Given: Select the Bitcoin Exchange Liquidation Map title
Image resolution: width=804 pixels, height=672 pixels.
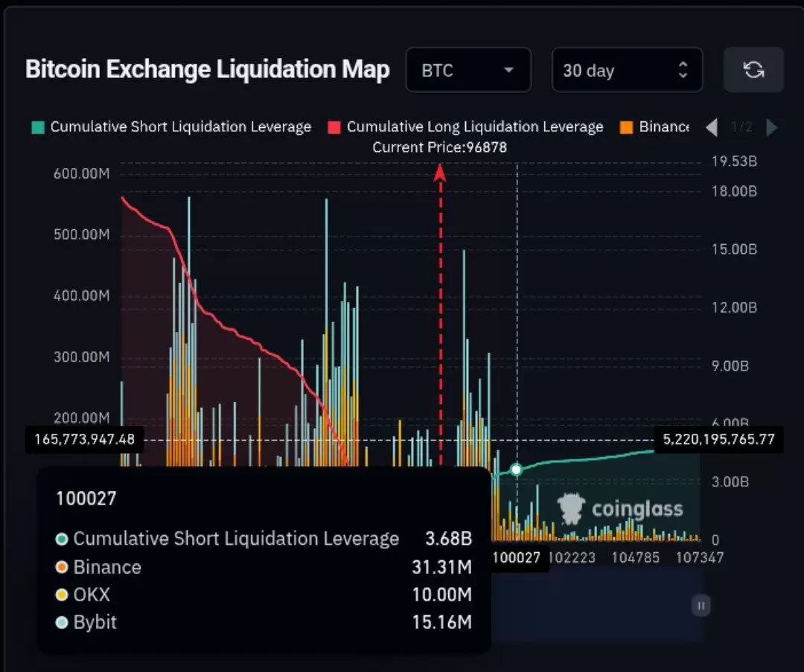Looking at the screenshot, I should click(208, 69).
